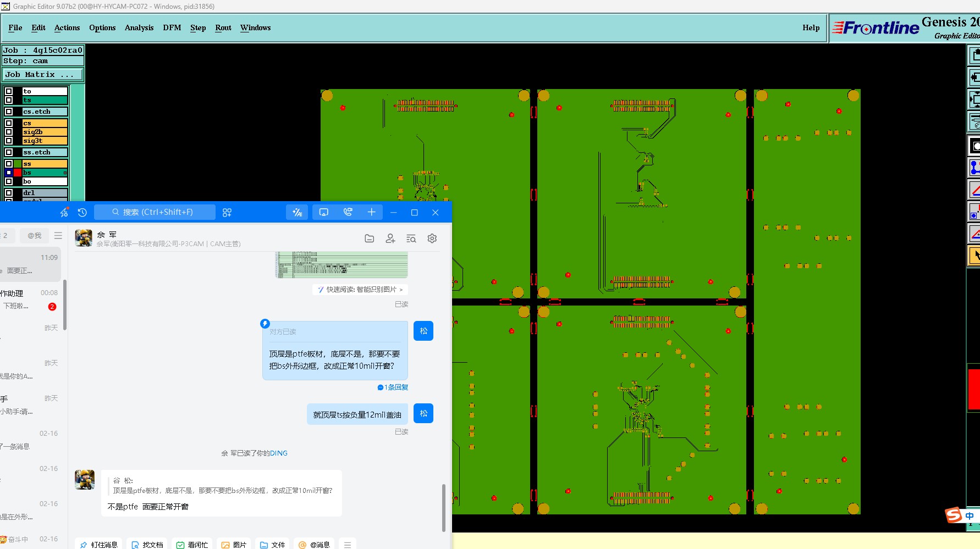Toggle the 'to' layer checkbox

click(x=9, y=91)
